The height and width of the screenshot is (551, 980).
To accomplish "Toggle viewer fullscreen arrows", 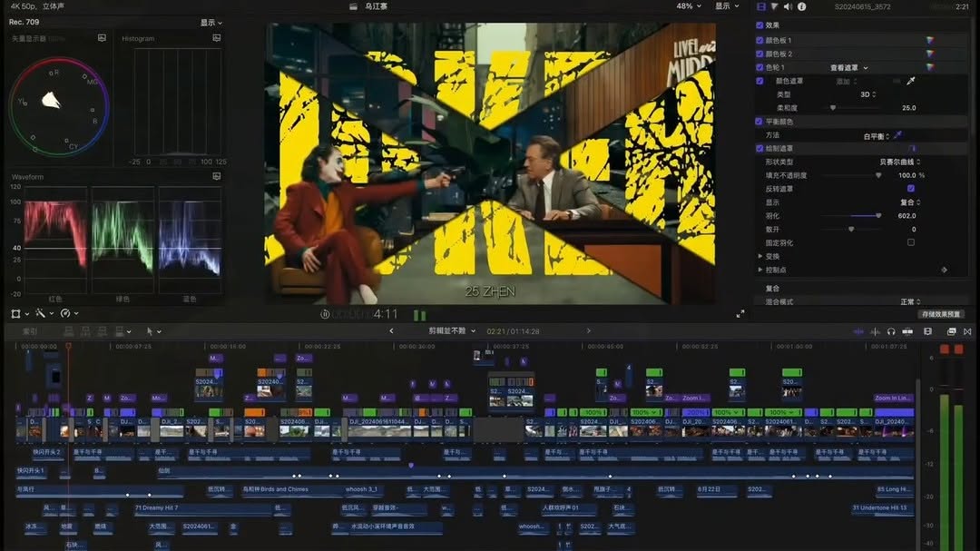I will coord(740,314).
